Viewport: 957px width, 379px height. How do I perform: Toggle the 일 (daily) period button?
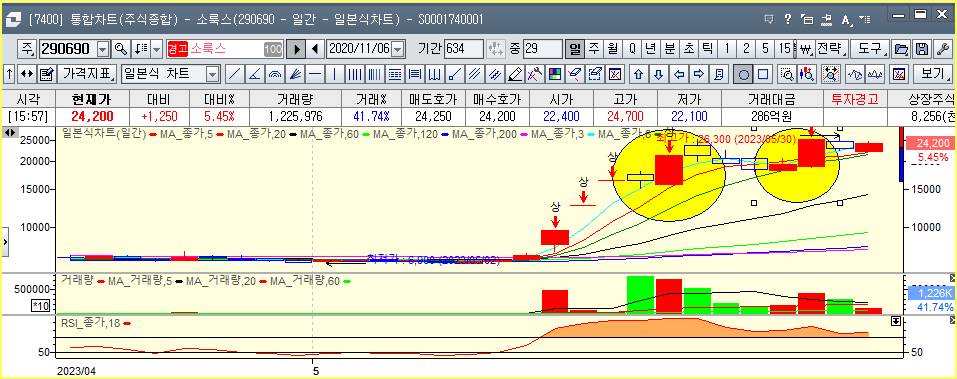(574, 49)
